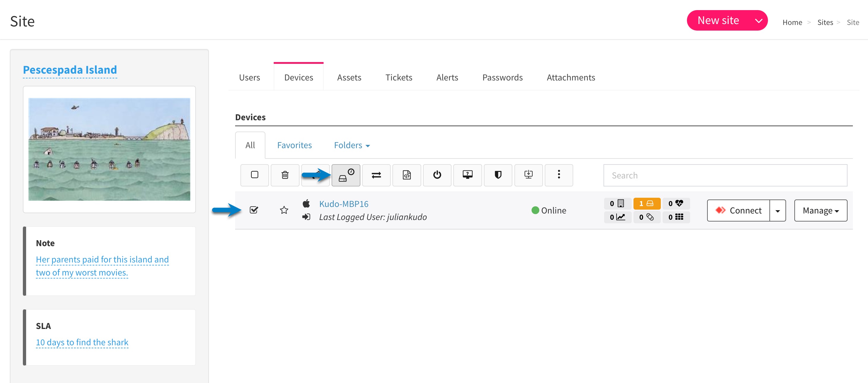
Task: Click the select-all devices checkbox
Action: (x=254, y=175)
